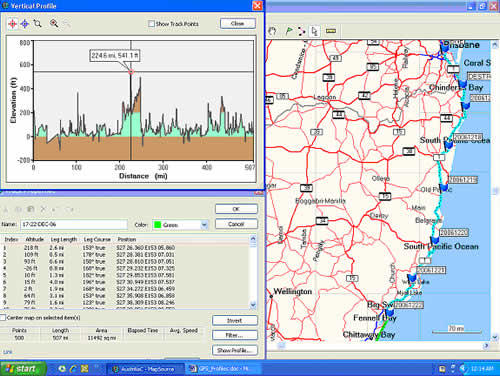Click the grayed copy icon in properties toolbar
The width and height of the screenshot is (500, 376).
pos(18,209)
